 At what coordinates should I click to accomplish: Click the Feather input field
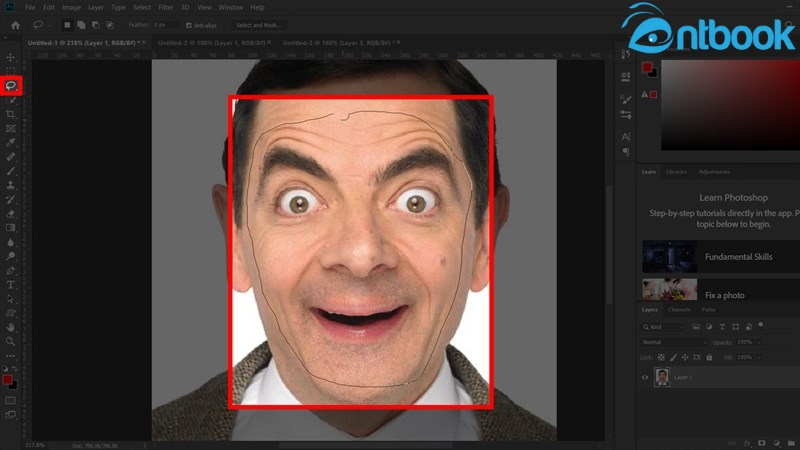[x=165, y=25]
